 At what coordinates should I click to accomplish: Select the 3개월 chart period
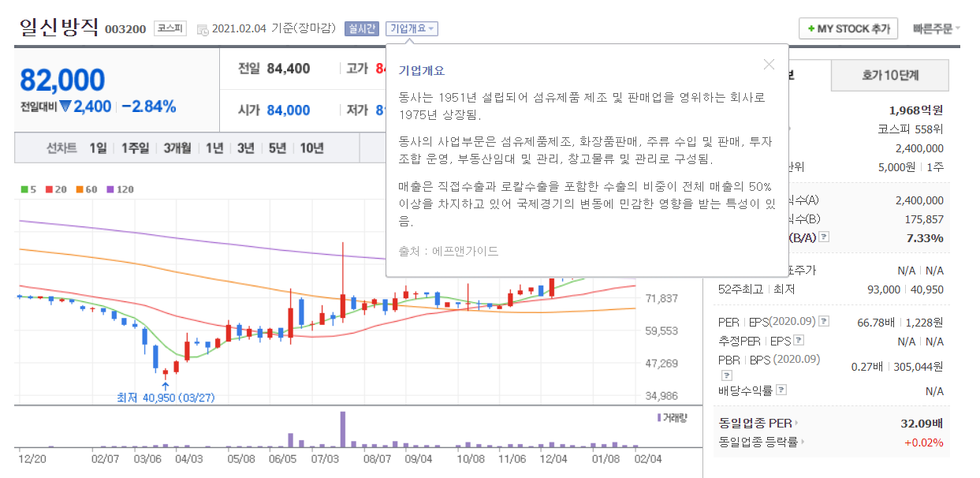coord(177,148)
